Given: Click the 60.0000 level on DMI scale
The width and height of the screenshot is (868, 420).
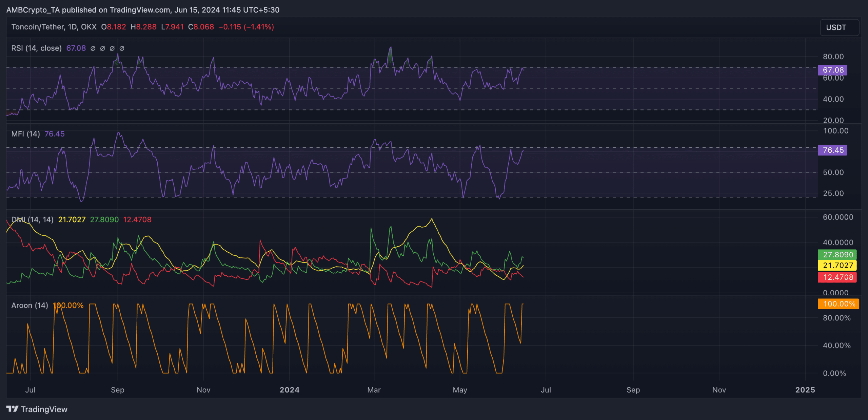Looking at the screenshot, I should click(838, 217).
